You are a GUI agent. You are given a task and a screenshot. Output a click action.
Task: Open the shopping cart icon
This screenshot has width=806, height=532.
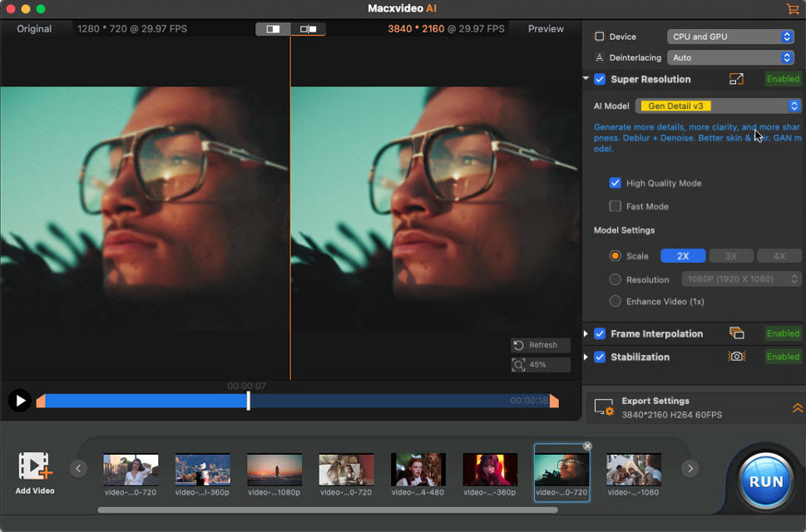[x=792, y=9]
